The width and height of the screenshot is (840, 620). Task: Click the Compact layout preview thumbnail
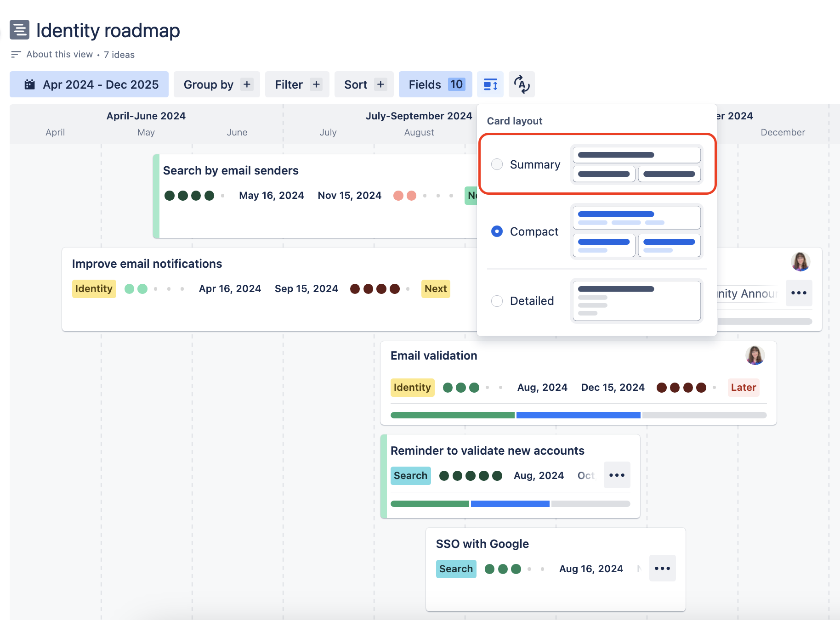pos(636,231)
